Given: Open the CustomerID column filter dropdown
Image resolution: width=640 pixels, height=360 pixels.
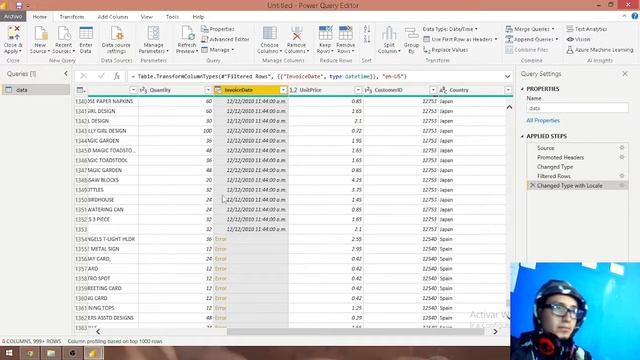Looking at the screenshot, I should 433,90.
